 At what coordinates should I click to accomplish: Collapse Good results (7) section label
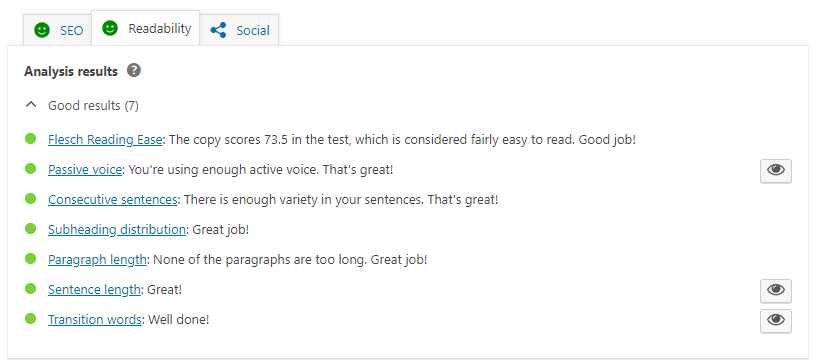93,106
